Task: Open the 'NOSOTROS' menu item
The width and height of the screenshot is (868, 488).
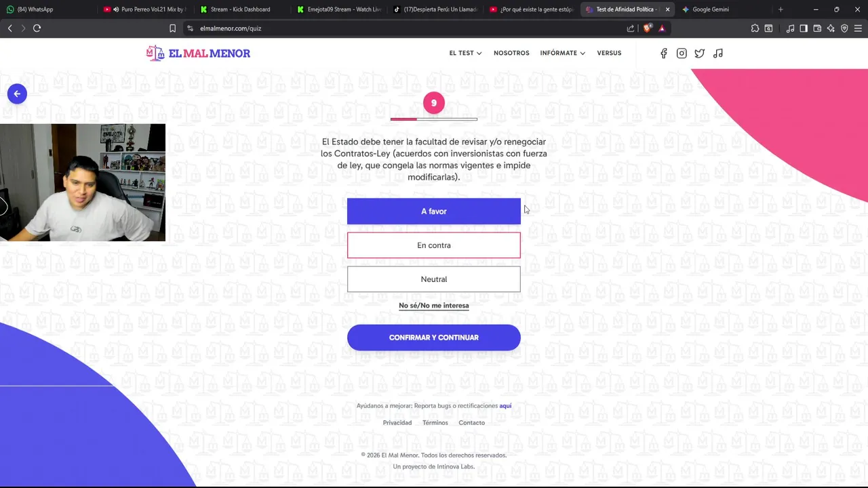Action: [x=511, y=53]
